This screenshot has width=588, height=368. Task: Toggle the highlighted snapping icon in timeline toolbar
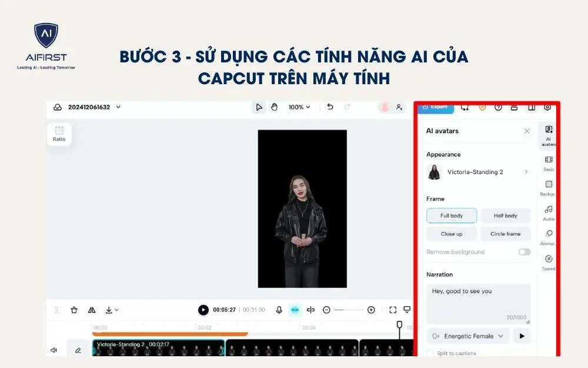(295, 310)
